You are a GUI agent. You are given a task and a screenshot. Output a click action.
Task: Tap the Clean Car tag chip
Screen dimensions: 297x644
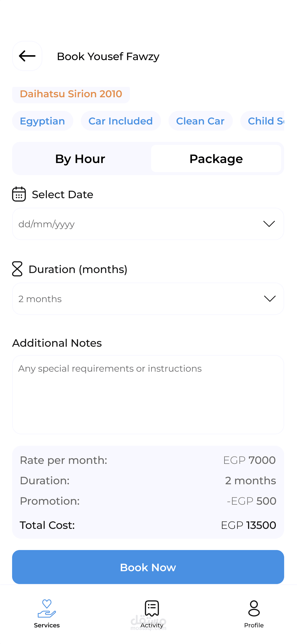[x=200, y=121]
